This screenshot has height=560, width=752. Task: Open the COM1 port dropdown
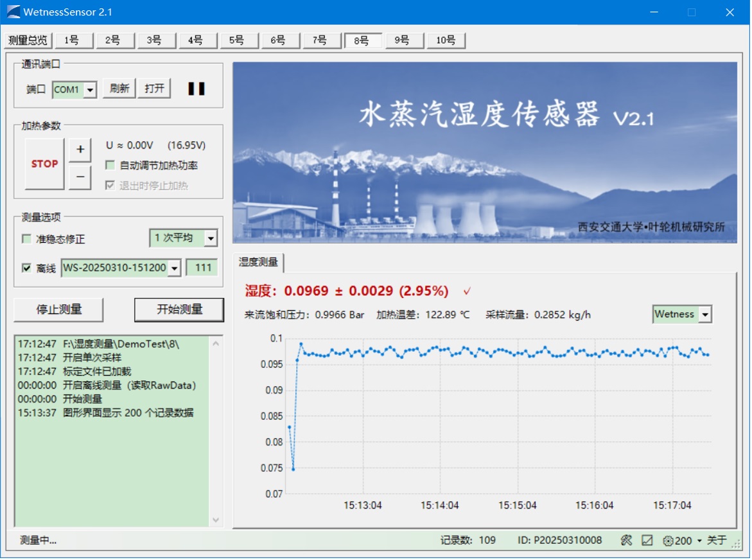pos(90,90)
